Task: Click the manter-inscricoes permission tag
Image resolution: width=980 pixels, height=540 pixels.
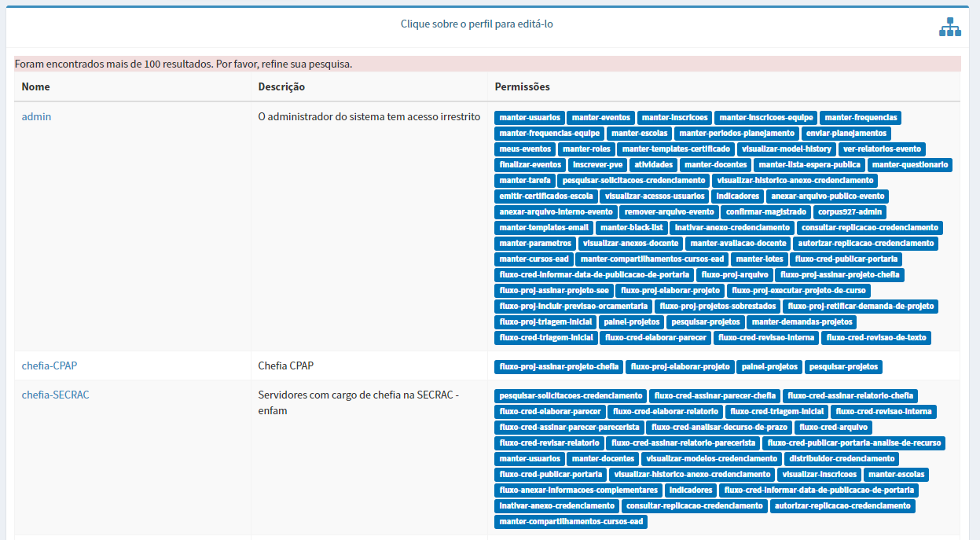Action: (675, 118)
